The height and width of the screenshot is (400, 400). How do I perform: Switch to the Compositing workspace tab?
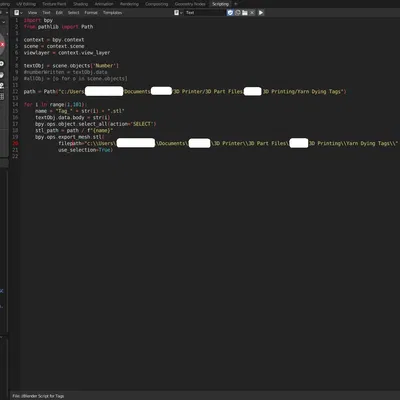(x=157, y=4)
